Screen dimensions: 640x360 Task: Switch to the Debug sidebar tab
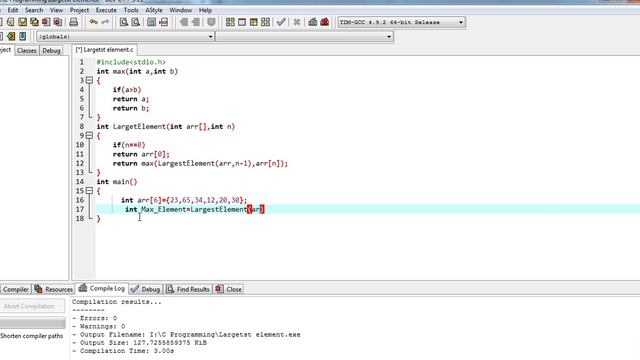(51, 50)
